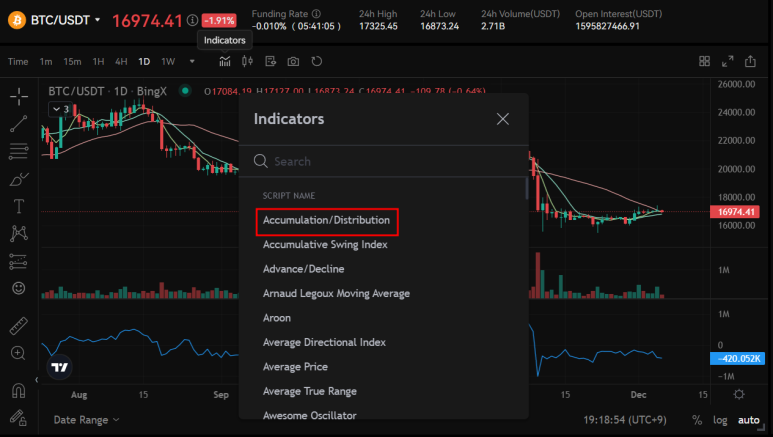
Task: Select the pattern XABCD tool
Action: click(x=19, y=233)
